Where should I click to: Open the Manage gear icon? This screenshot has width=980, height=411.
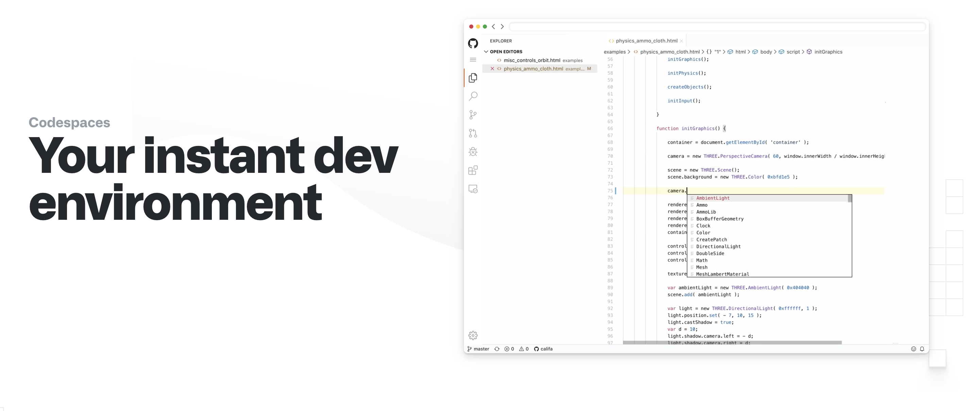(473, 335)
